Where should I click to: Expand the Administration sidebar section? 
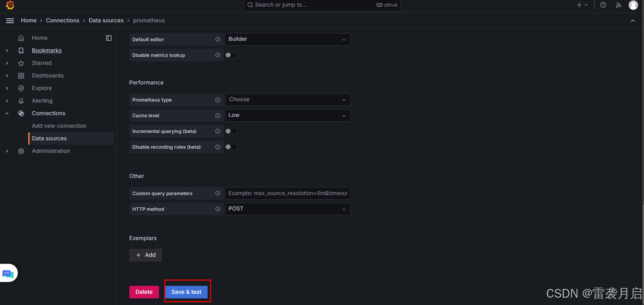click(x=7, y=151)
